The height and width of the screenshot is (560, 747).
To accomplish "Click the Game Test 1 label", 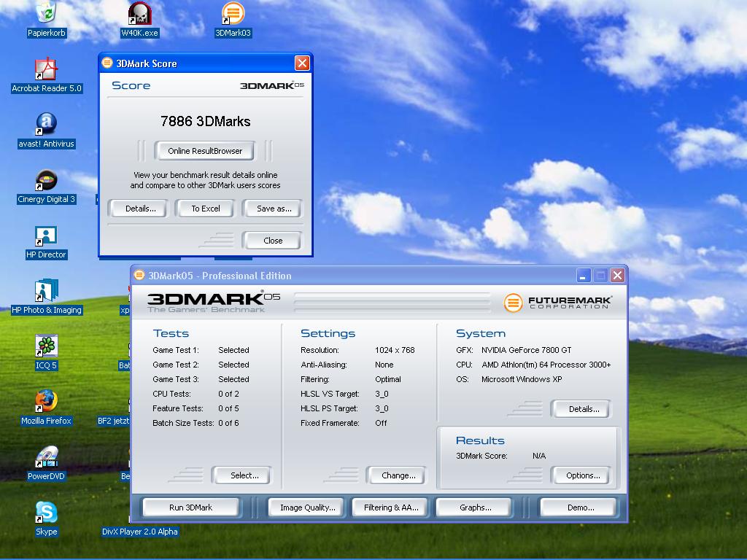I will 176,350.
